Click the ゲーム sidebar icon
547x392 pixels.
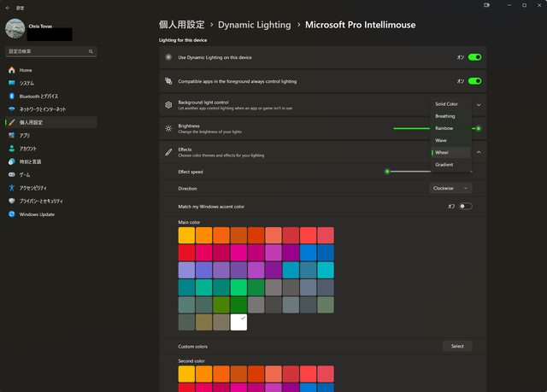(x=12, y=175)
